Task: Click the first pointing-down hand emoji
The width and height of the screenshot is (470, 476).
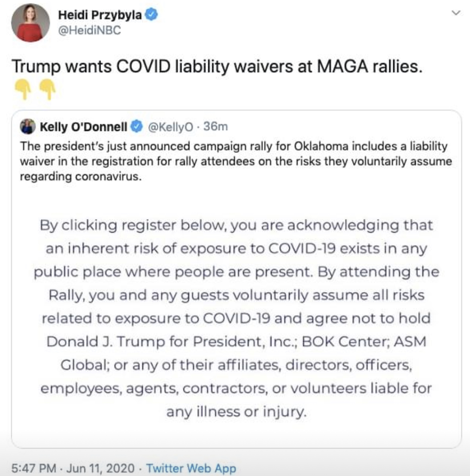Action: pos(23,89)
